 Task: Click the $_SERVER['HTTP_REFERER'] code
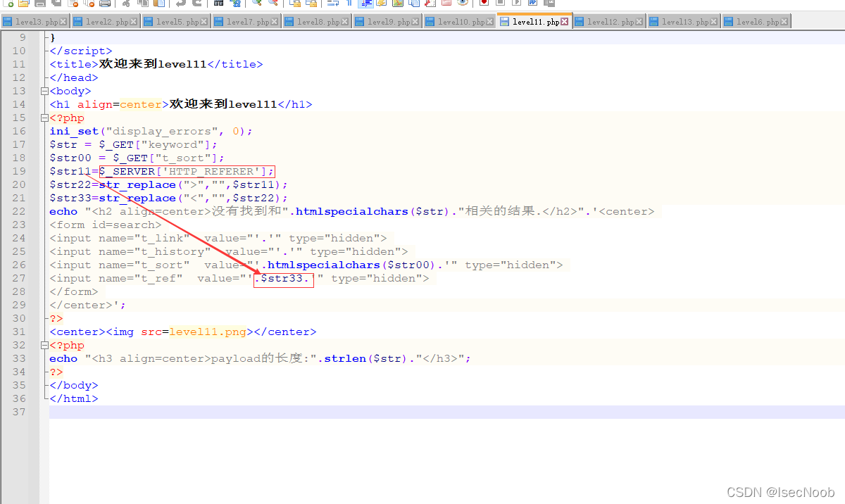tap(187, 171)
